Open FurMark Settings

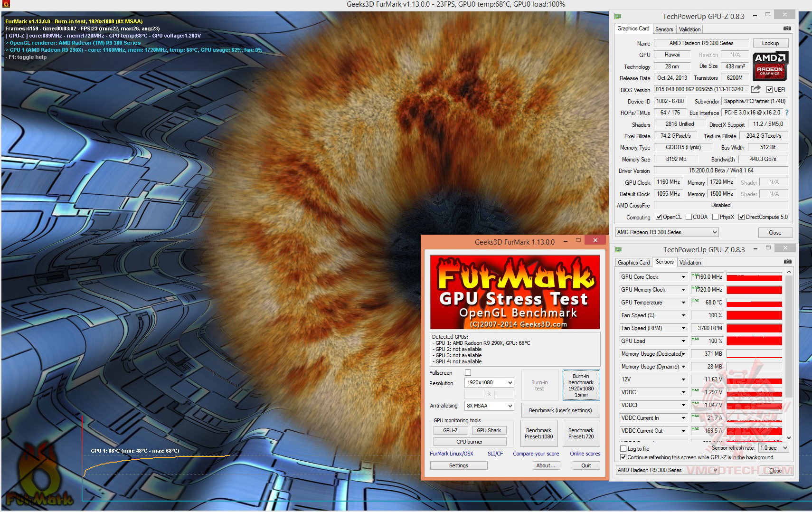click(459, 465)
